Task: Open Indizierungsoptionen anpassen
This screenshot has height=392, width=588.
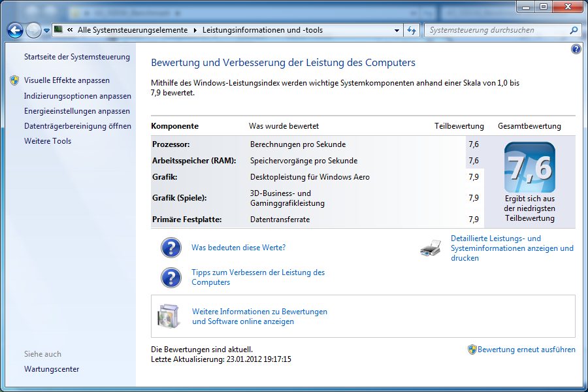Action: click(78, 96)
